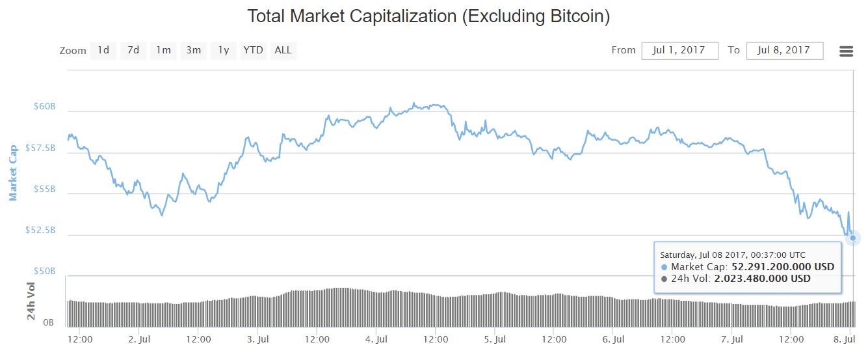This screenshot has width=868, height=349.
Task: Click the 24h Vol axis title
Action: pyautogui.click(x=31, y=301)
